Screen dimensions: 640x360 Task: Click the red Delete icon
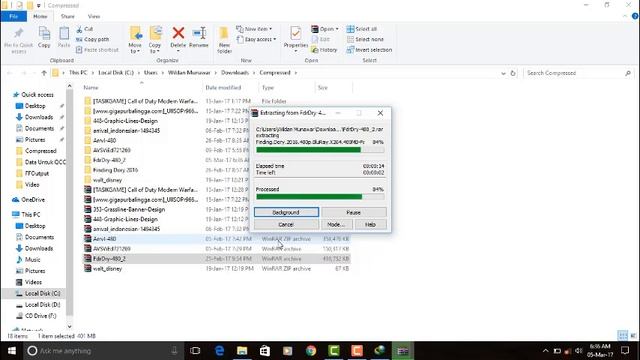[178, 33]
